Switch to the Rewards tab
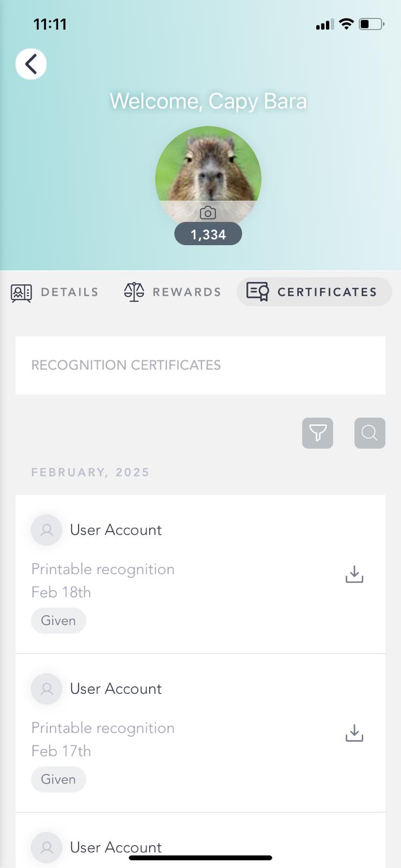Image resolution: width=401 pixels, height=868 pixels. [187, 292]
